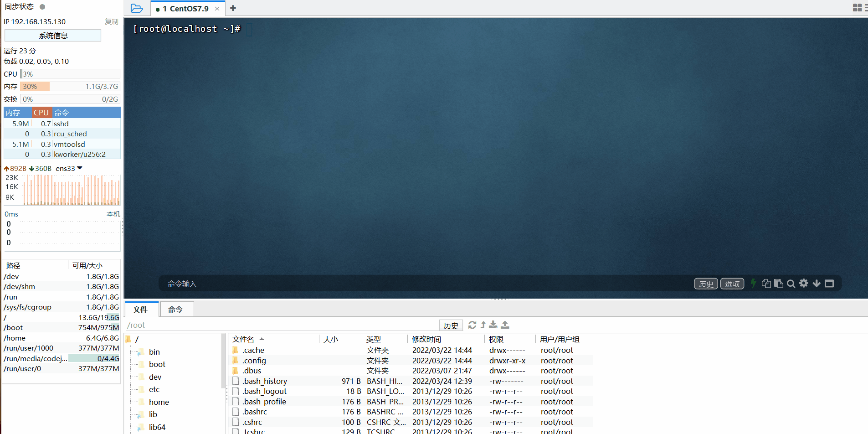Select the /home disk path row
The image size is (868, 434).
tap(61, 338)
